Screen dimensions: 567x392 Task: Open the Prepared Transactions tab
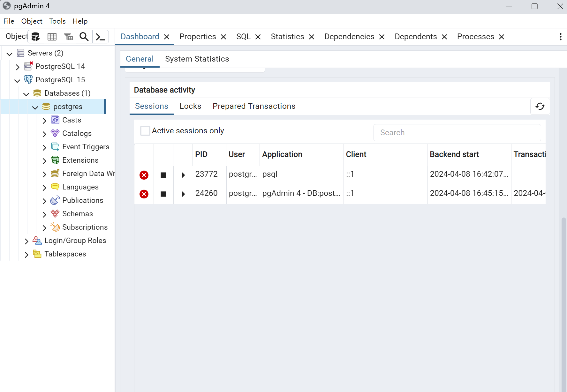click(254, 106)
